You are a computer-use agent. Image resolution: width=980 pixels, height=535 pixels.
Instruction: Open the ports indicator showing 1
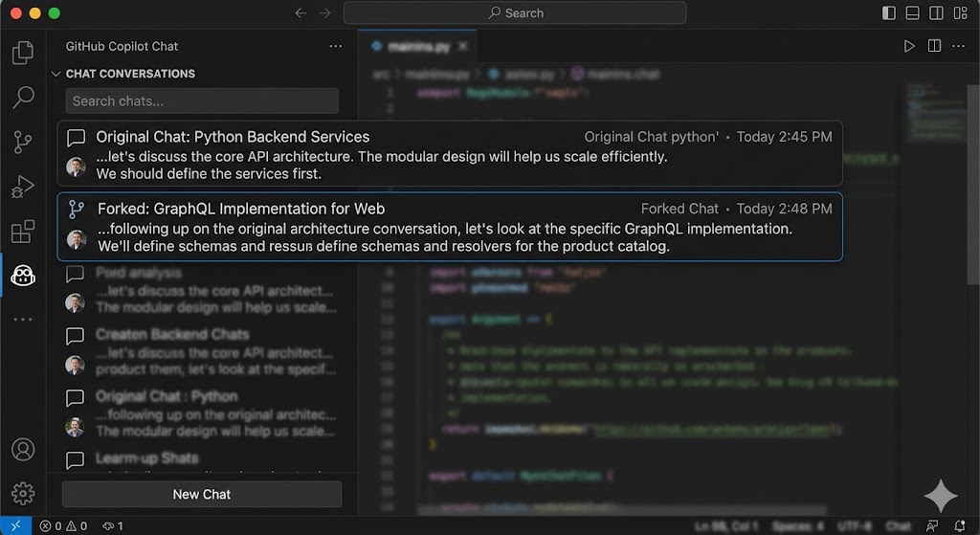pyautogui.click(x=113, y=526)
